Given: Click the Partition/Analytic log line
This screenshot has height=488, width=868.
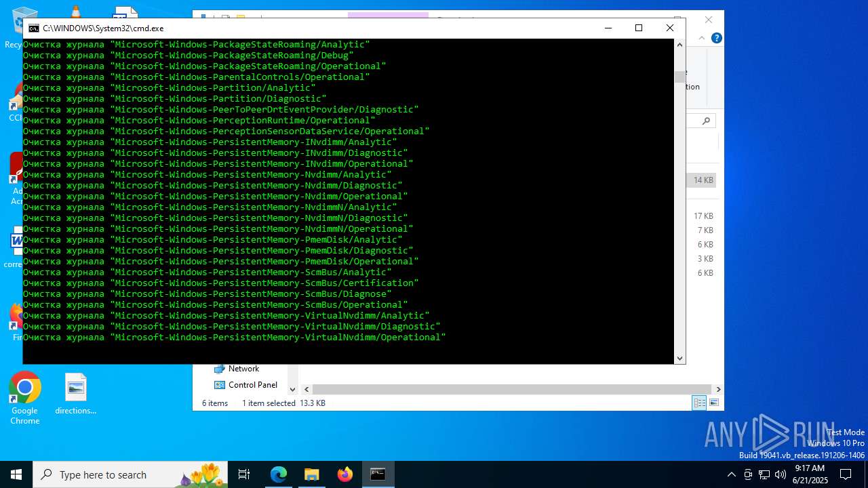Looking at the screenshot, I should [x=170, y=88].
